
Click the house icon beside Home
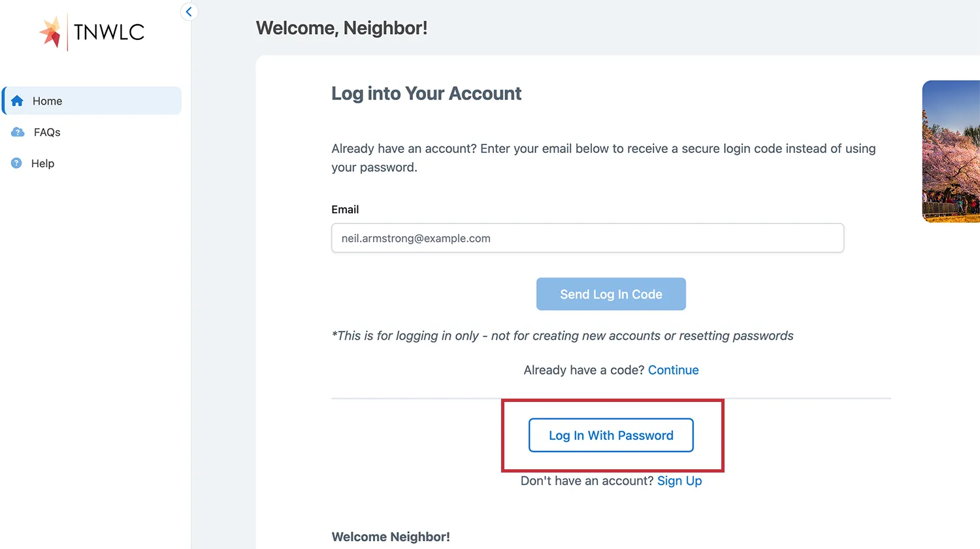18,101
